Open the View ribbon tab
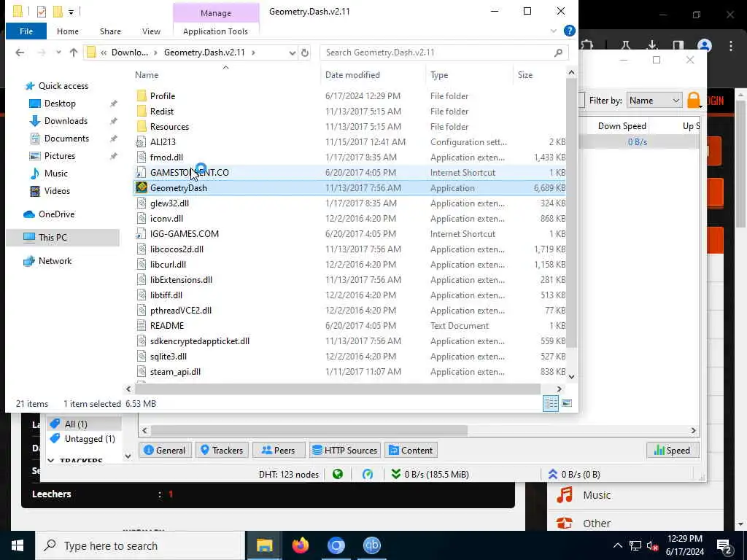747x560 pixels. [151, 31]
